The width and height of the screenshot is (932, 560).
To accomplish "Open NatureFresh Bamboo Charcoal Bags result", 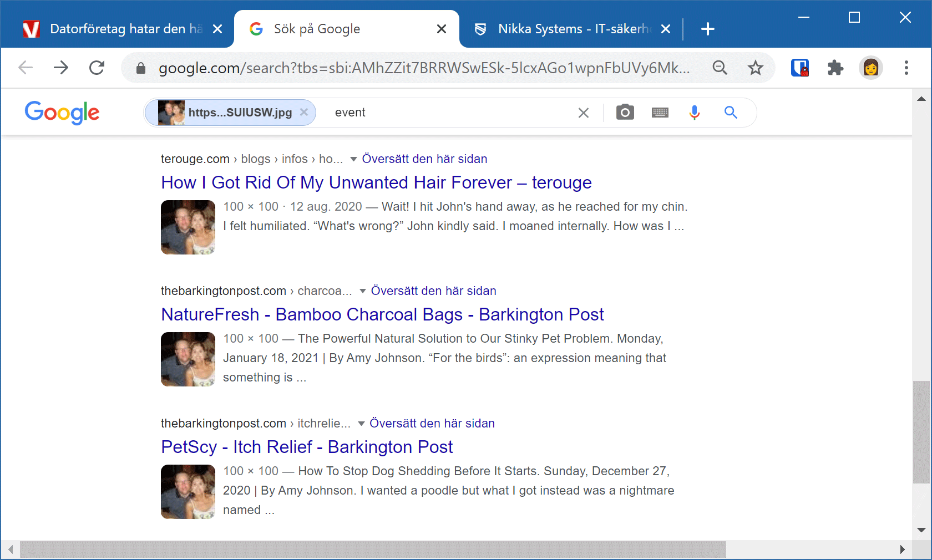I will pyautogui.click(x=382, y=314).
